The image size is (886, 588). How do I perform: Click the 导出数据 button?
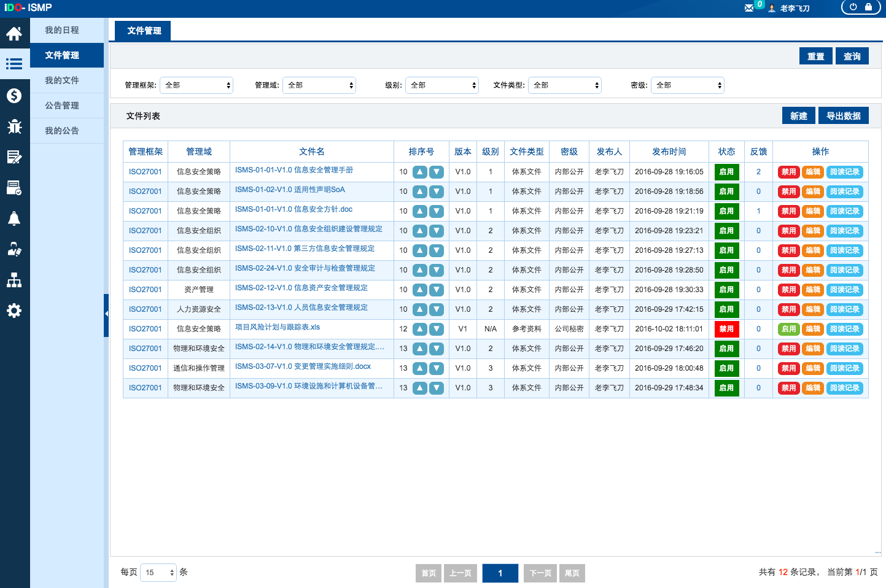(x=843, y=116)
